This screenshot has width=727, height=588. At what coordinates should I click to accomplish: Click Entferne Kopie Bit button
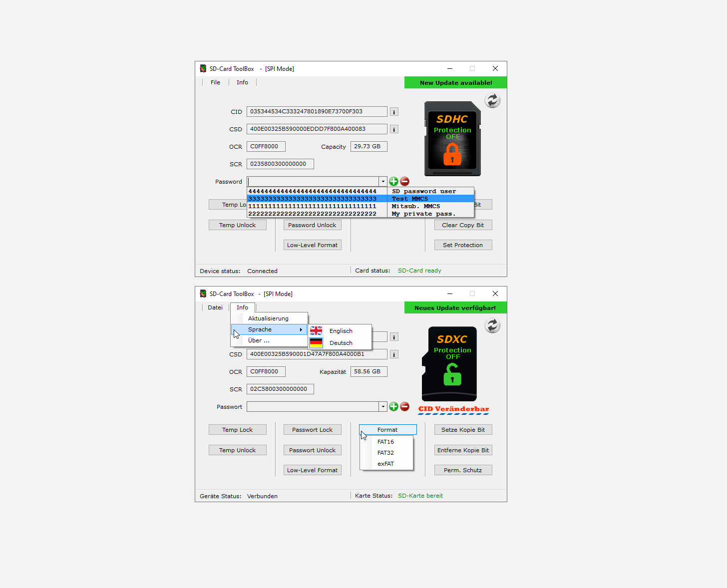pos(463,450)
